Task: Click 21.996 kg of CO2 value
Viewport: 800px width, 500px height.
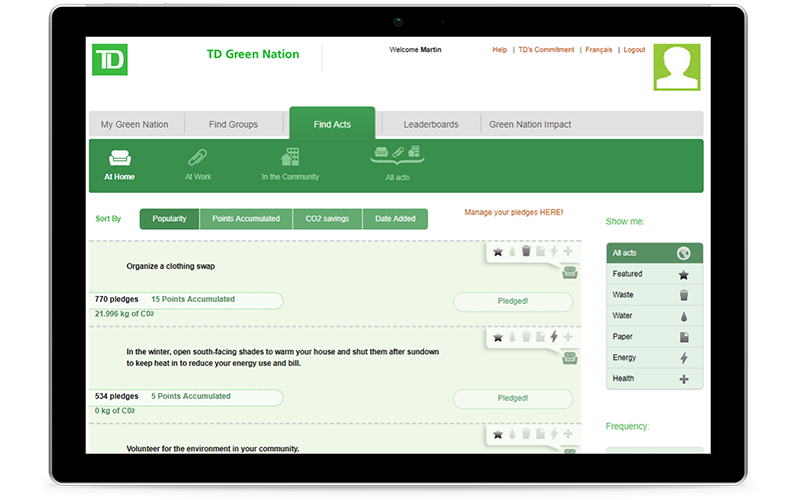Action: click(x=124, y=314)
